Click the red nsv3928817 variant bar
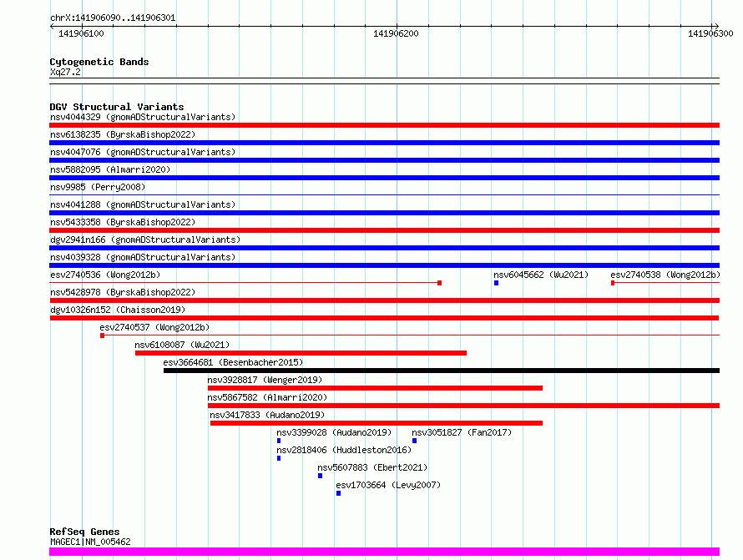Image resolution: width=743 pixels, height=560 pixels. click(x=375, y=388)
